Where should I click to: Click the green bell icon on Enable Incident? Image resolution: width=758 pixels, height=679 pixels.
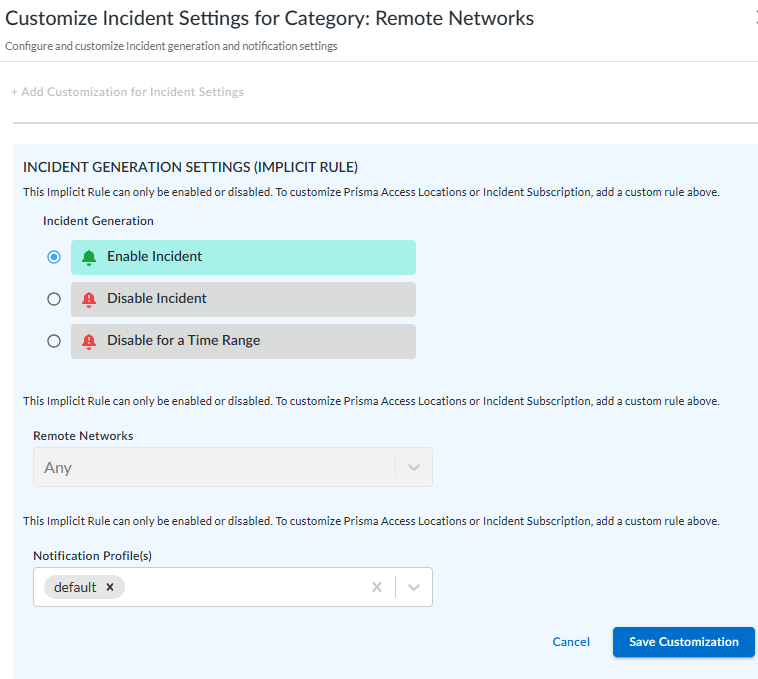89,257
